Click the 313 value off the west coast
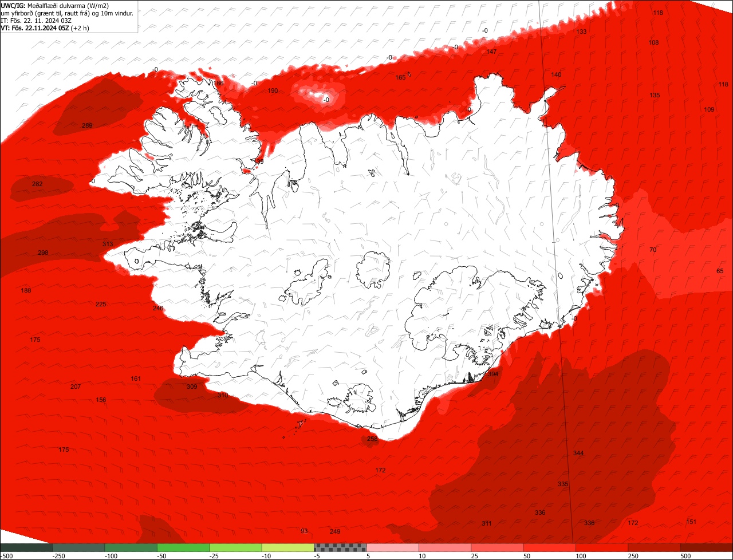 coord(108,244)
